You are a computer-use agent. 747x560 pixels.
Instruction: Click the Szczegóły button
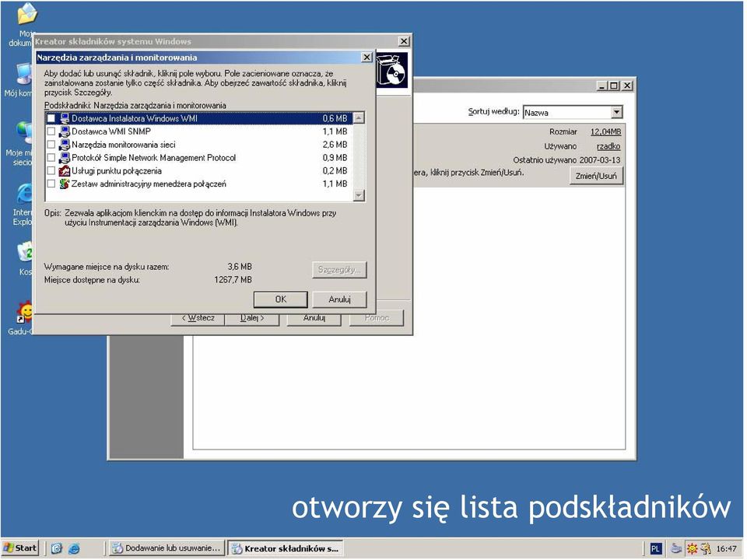(340, 270)
